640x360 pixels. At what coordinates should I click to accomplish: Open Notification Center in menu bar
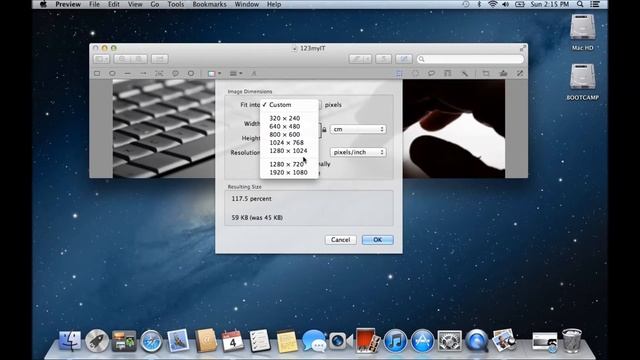[x=595, y=4]
